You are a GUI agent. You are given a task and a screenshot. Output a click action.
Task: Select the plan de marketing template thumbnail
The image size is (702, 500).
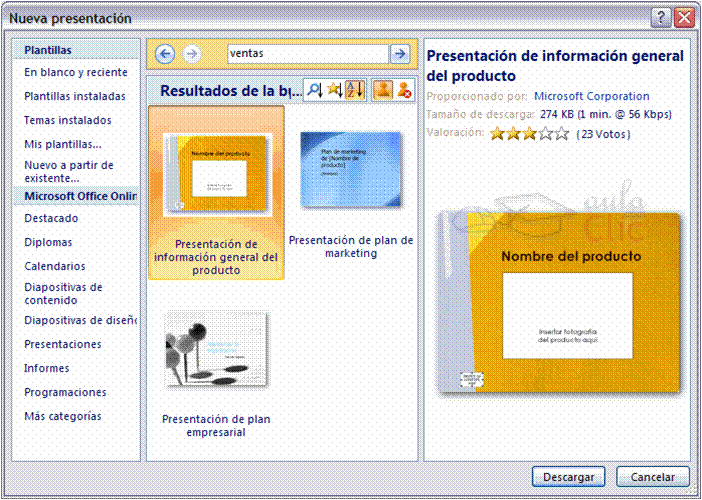(x=351, y=170)
